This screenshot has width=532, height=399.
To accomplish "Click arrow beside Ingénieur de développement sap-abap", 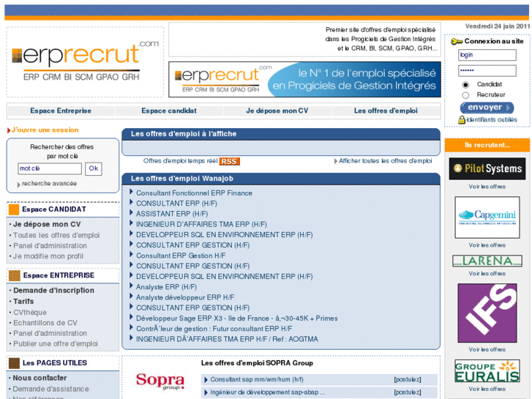I will coord(206,393).
